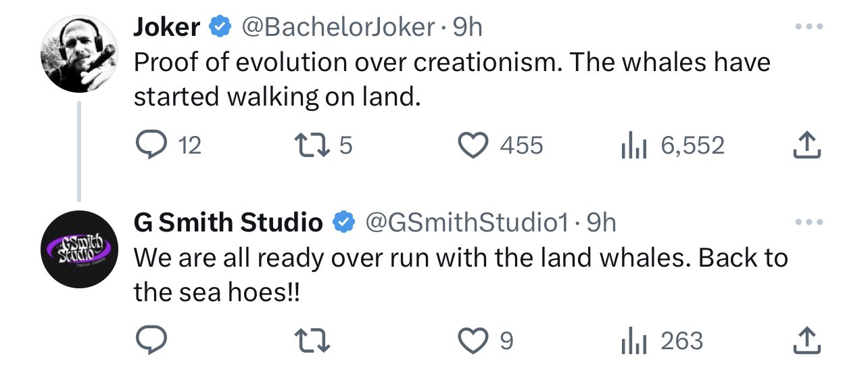Screen dimensions: 868x379
Task: Open Joker's tweet text about evolution
Action: 452,80
